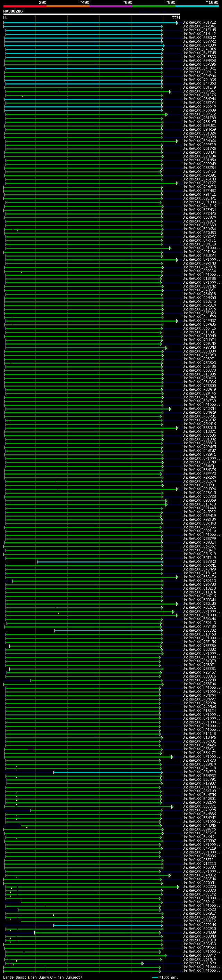The height and width of the screenshot is (980, 222).
Task: Select hit label UniRef100_A3RLX1
Action: pyautogui.click(x=199, y=902)
